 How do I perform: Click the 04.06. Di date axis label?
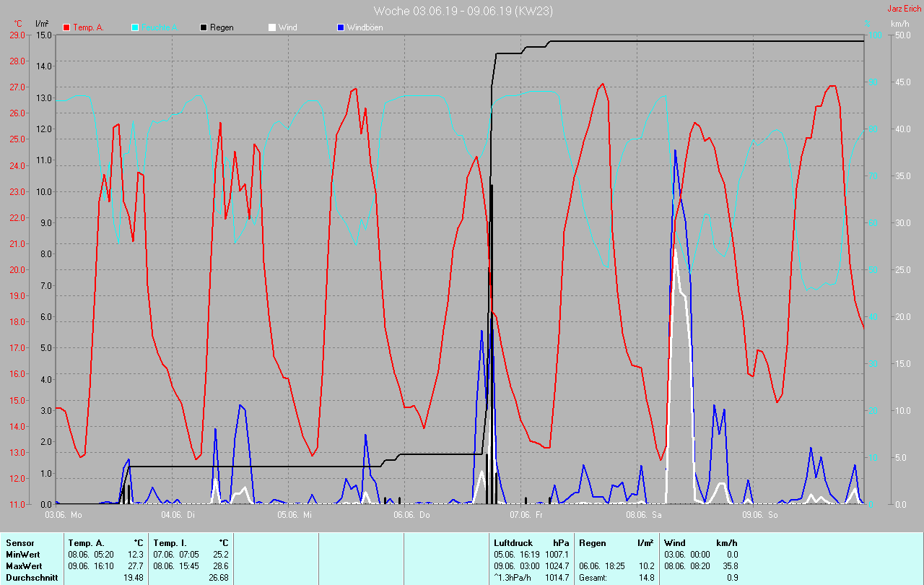(180, 515)
